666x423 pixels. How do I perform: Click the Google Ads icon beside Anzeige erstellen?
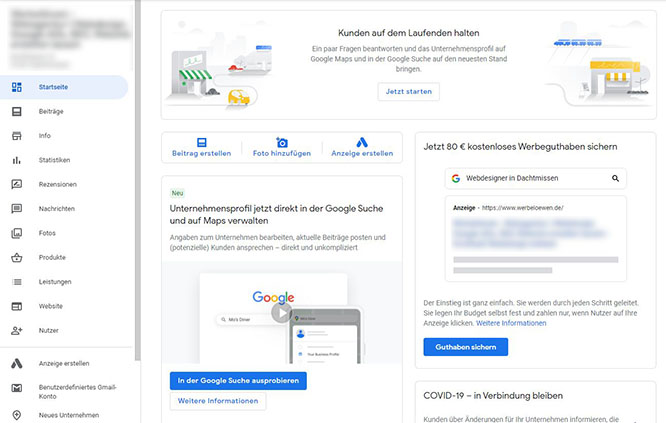pos(17,364)
